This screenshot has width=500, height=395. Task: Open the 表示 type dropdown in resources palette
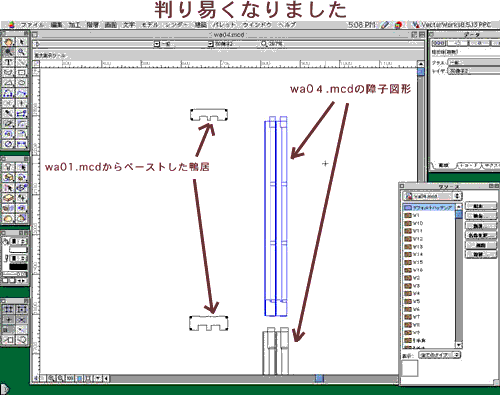pyautogui.click(x=440, y=355)
